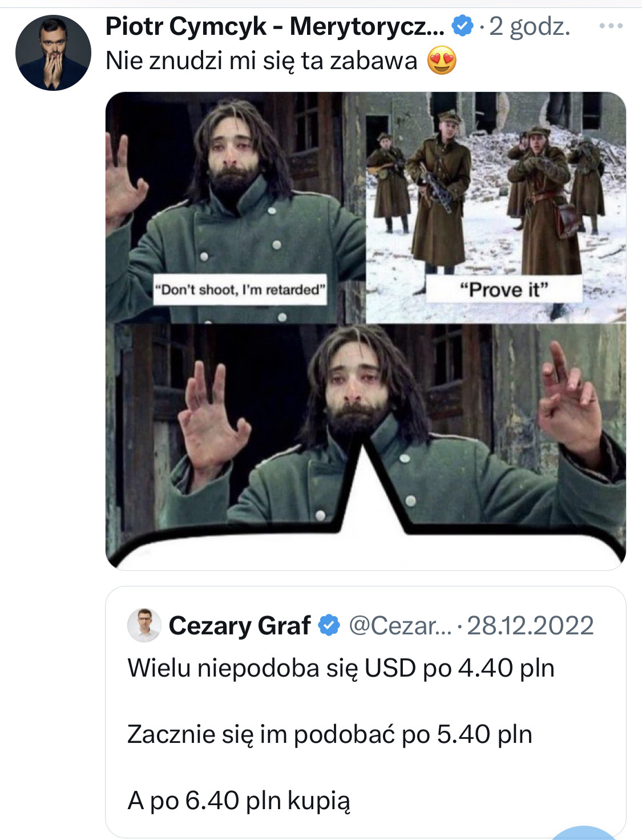This screenshot has height=840, width=642.
Task: Tap Cezary Graf's blue verified badge
Action: pos(329,626)
